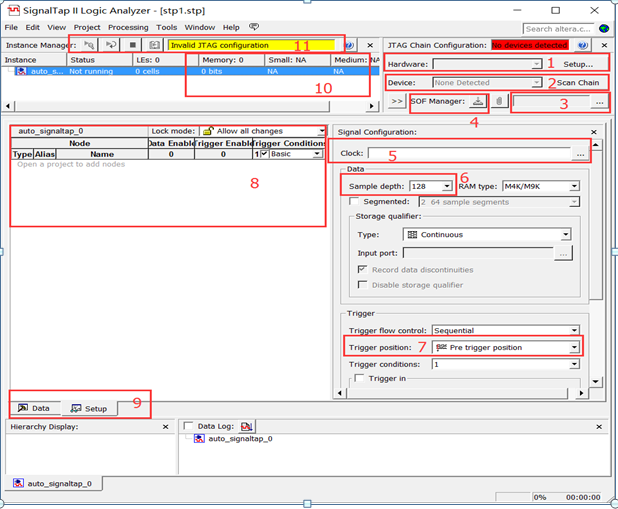Select the bottom auto_signaltap_0 tab
The image size is (618, 509).
[53, 483]
